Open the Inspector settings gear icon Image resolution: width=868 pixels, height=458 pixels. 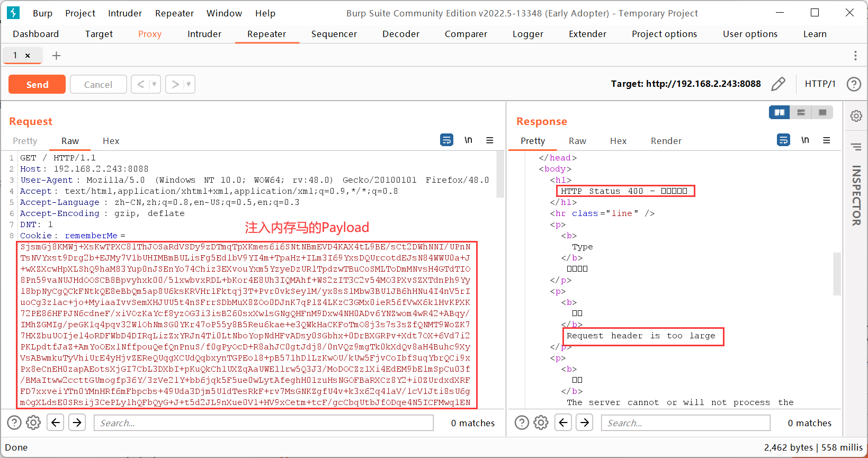[x=856, y=116]
